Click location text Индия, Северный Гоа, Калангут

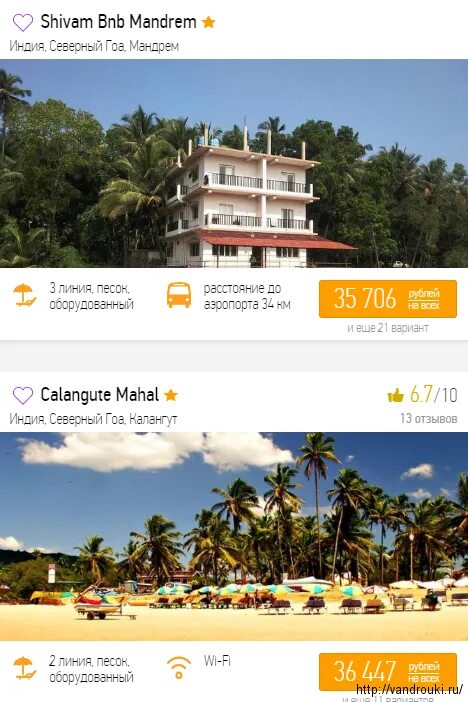(93, 419)
